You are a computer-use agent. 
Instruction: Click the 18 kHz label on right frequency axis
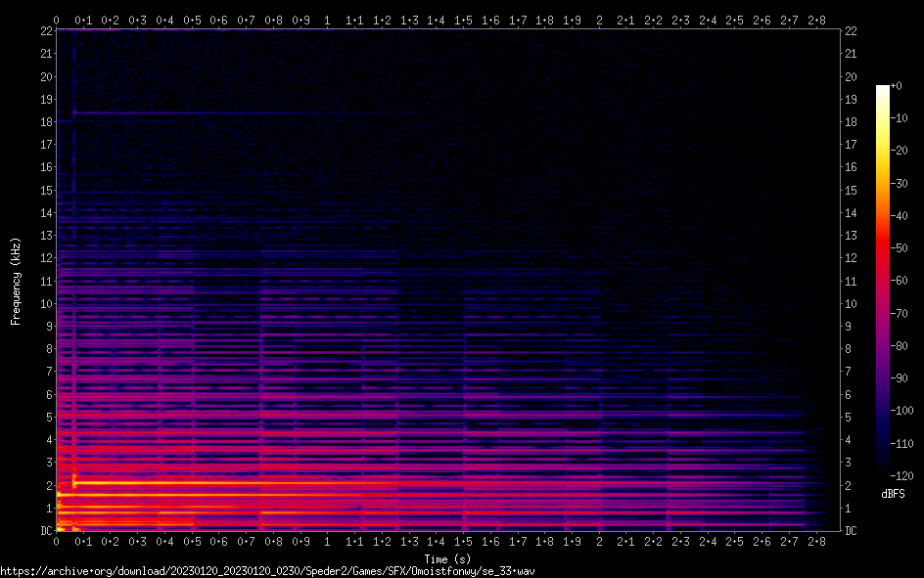coord(851,122)
